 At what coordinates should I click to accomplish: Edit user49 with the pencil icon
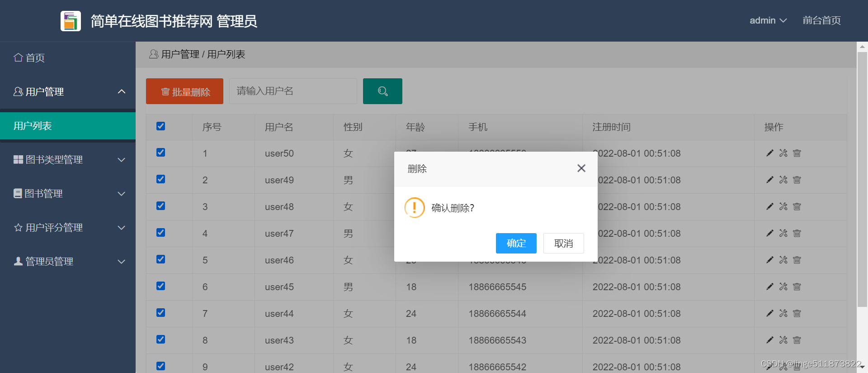tap(770, 180)
